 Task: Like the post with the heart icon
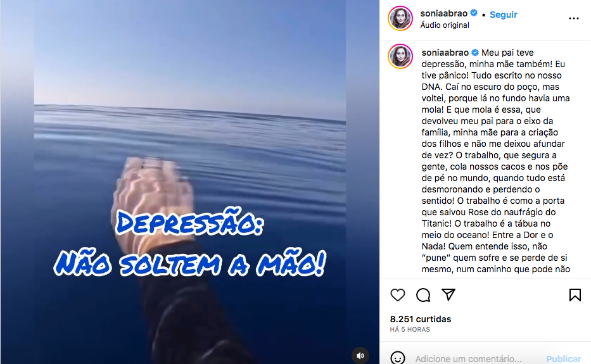pos(397,295)
